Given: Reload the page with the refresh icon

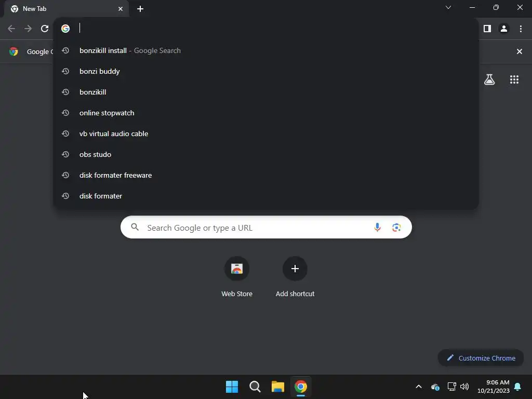Looking at the screenshot, I should click(x=45, y=29).
